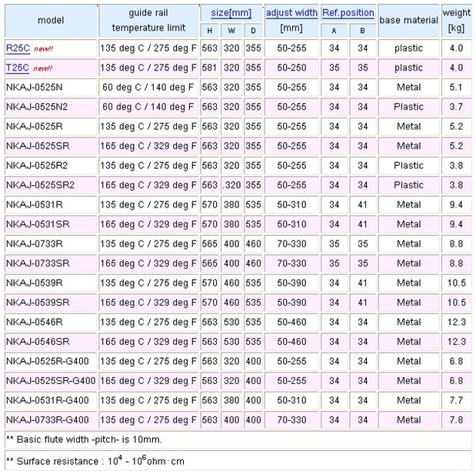Click weight 7.8 in NKAJ-0733R-G400 row

pos(456,419)
